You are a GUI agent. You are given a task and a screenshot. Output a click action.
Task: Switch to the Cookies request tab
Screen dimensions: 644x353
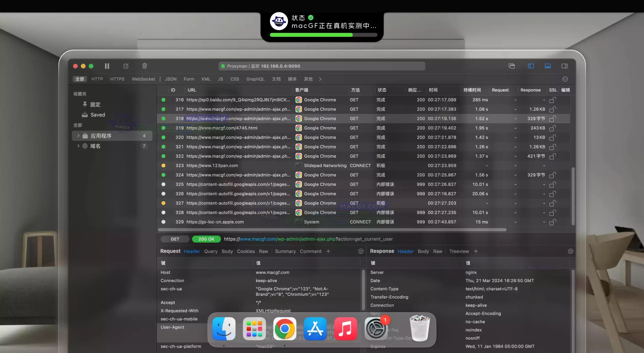[246, 251]
